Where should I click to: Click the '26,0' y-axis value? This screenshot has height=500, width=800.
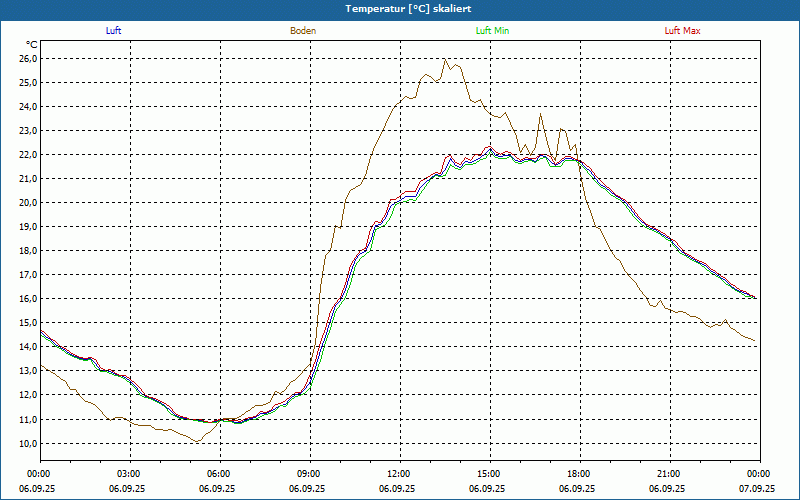pos(28,59)
